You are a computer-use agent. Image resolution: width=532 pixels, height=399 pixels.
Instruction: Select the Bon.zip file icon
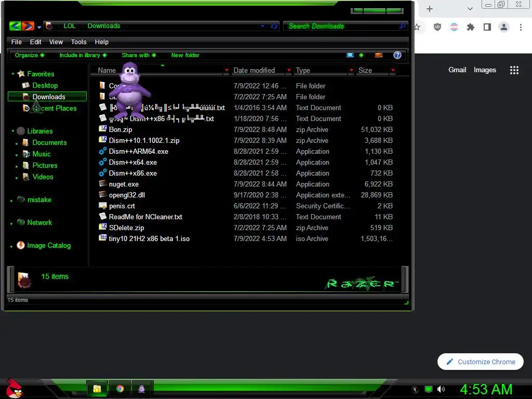point(102,129)
